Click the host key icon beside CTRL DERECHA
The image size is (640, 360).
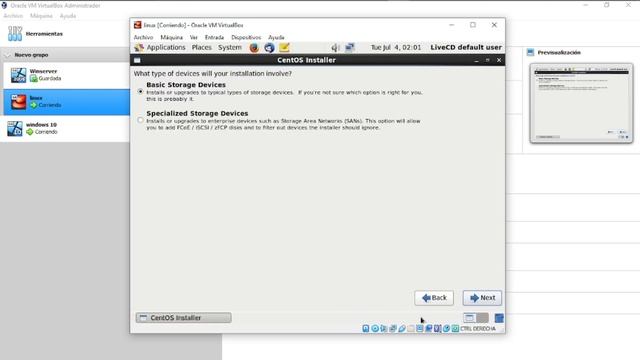click(x=456, y=329)
